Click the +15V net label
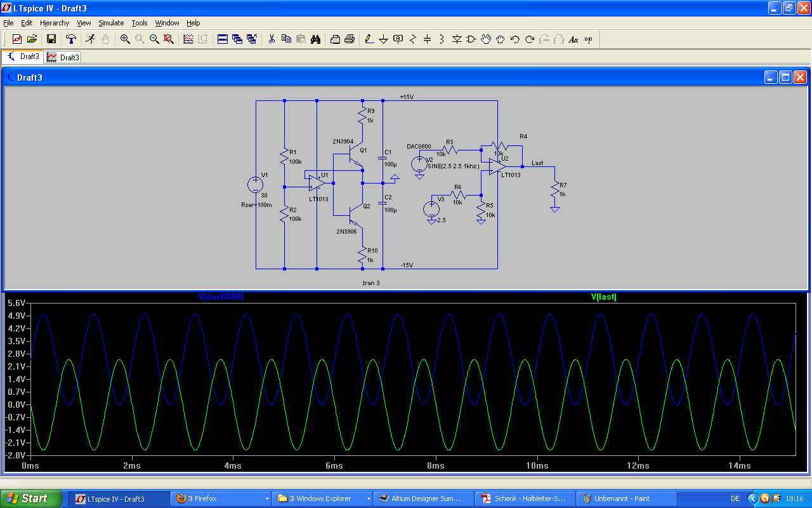Image resolution: width=812 pixels, height=508 pixels. coord(407,97)
